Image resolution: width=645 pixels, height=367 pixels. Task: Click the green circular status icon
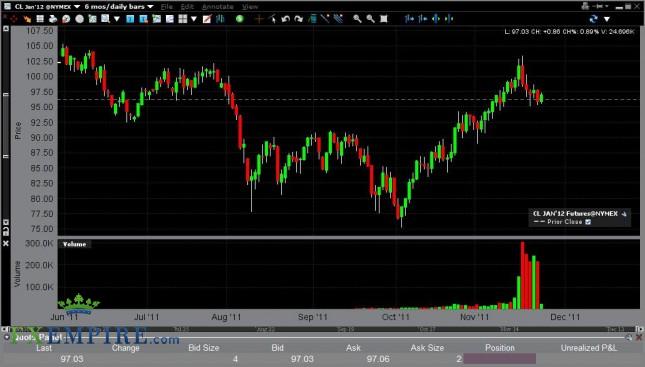[x=239, y=19]
